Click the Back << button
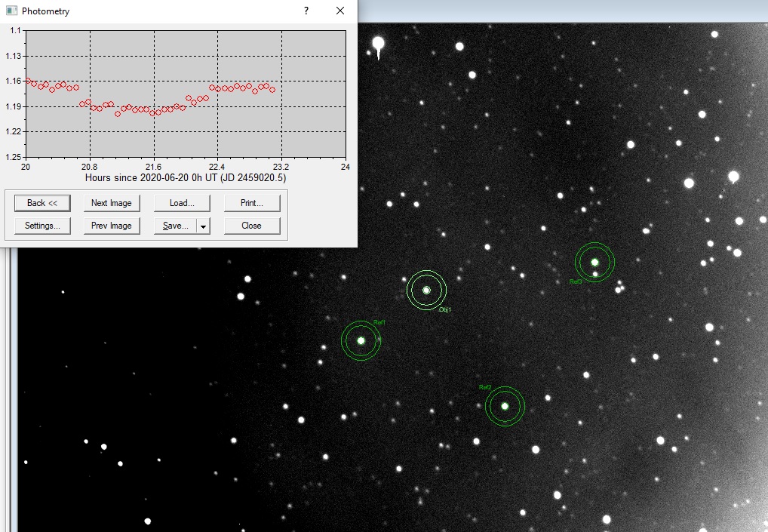 tap(42, 203)
